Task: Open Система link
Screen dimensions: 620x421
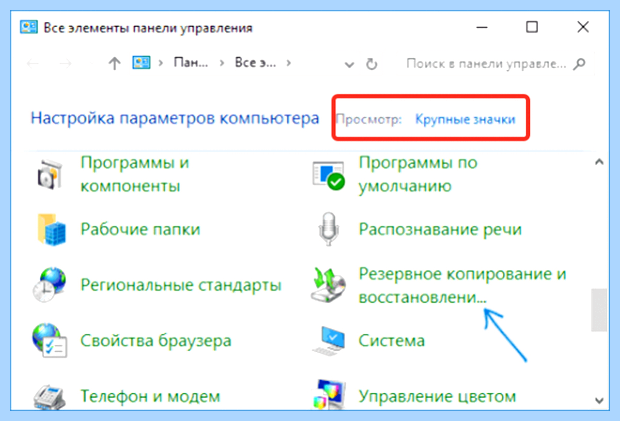Action: 391,341
